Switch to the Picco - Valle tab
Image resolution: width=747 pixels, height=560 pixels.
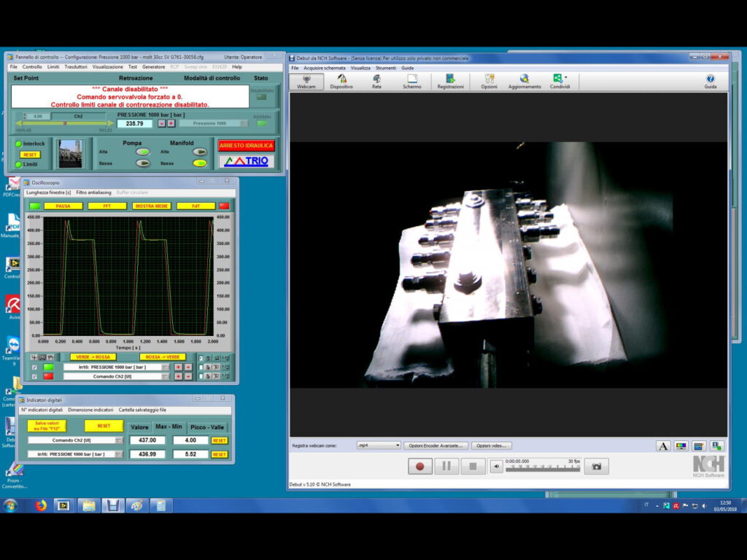[207, 427]
